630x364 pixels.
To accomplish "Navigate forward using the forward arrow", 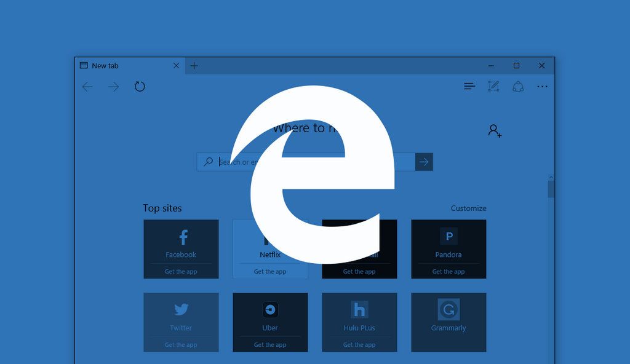I will [113, 87].
